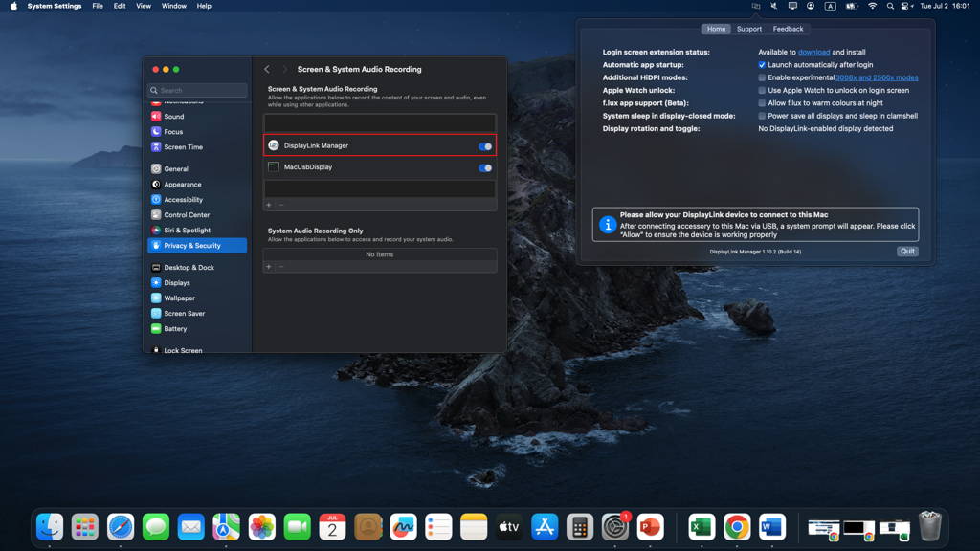Open the 3008x and 2560x modes link

[877, 77]
